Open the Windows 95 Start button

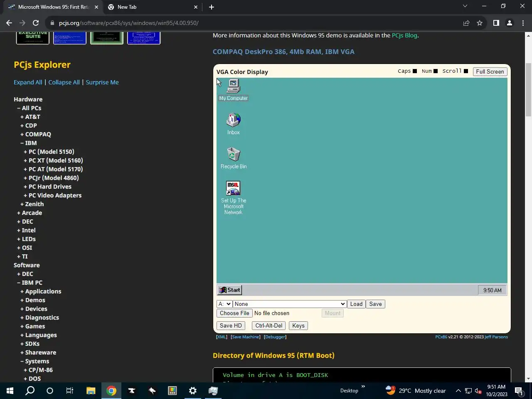[x=230, y=290]
